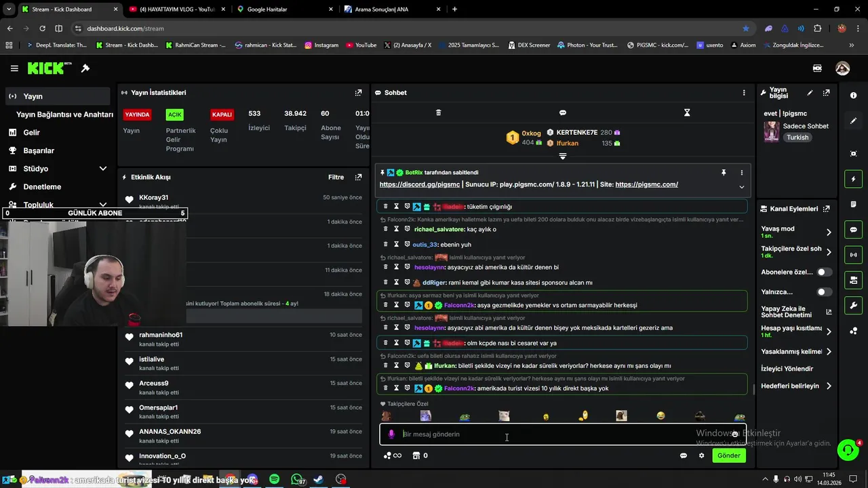Open WhatsApp from the Windows taskbar
Image resolution: width=868 pixels, height=488 pixels.
297,479
